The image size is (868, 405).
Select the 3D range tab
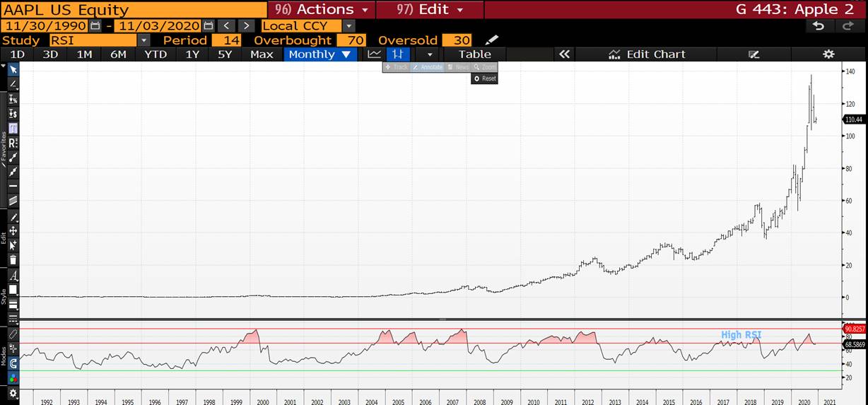point(49,54)
